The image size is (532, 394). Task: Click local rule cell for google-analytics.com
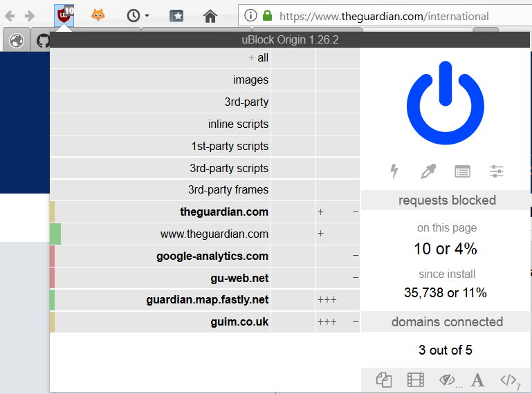point(338,256)
